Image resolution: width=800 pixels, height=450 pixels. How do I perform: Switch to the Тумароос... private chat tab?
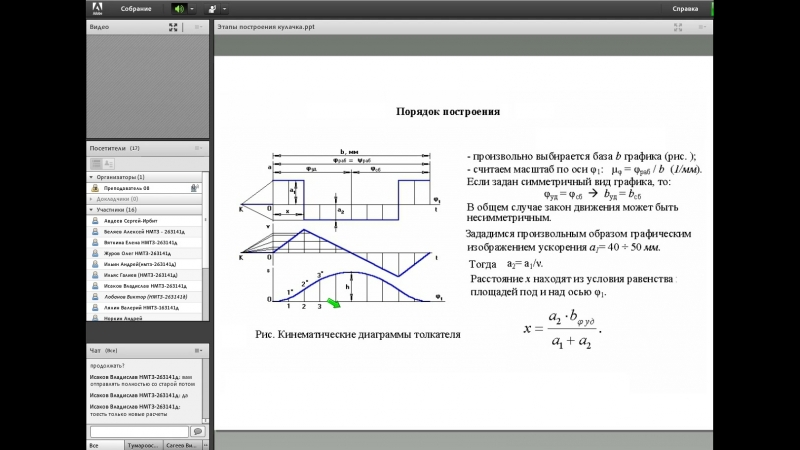point(143,445)
